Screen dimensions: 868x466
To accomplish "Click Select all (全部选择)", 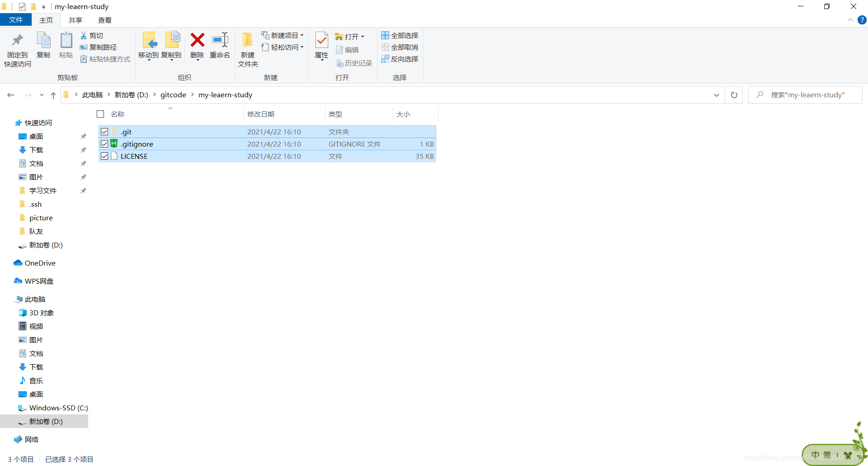I will coord(400,35).
